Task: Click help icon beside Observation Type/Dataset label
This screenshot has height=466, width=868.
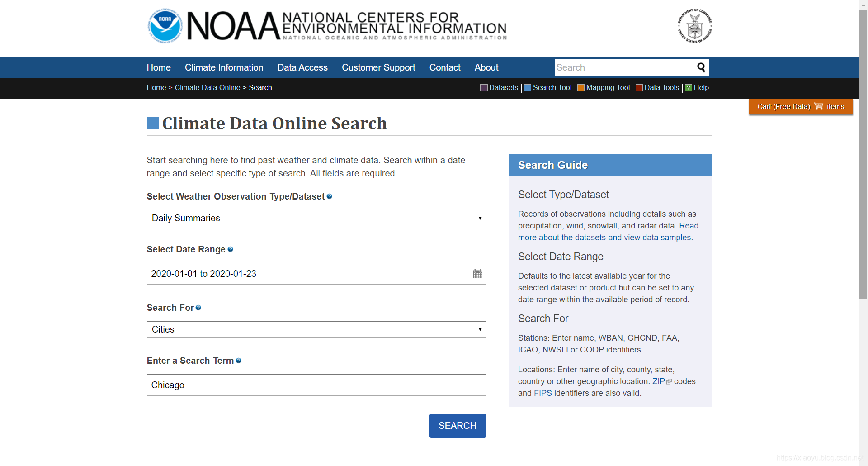Action: (x=330, y=196)
